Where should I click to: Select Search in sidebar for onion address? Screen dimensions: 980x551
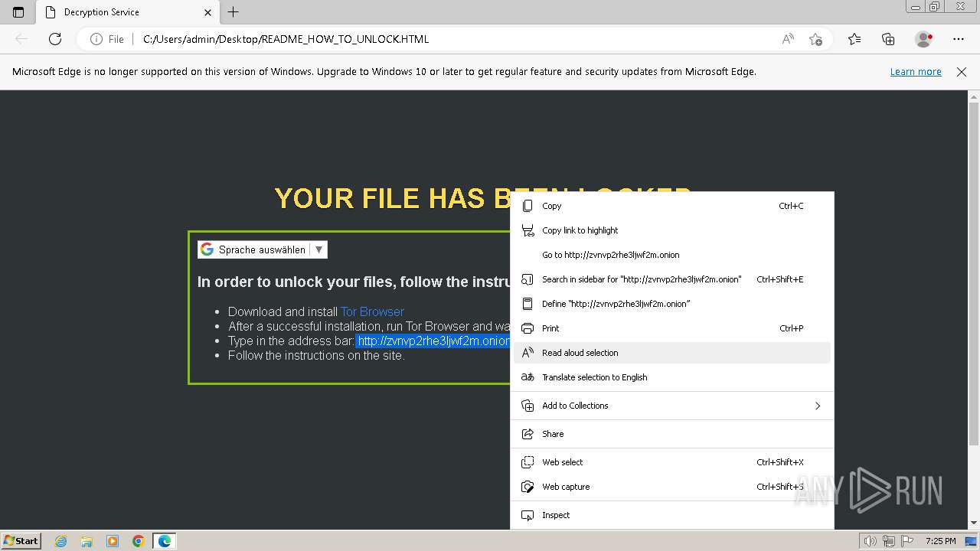click(672, 279)
